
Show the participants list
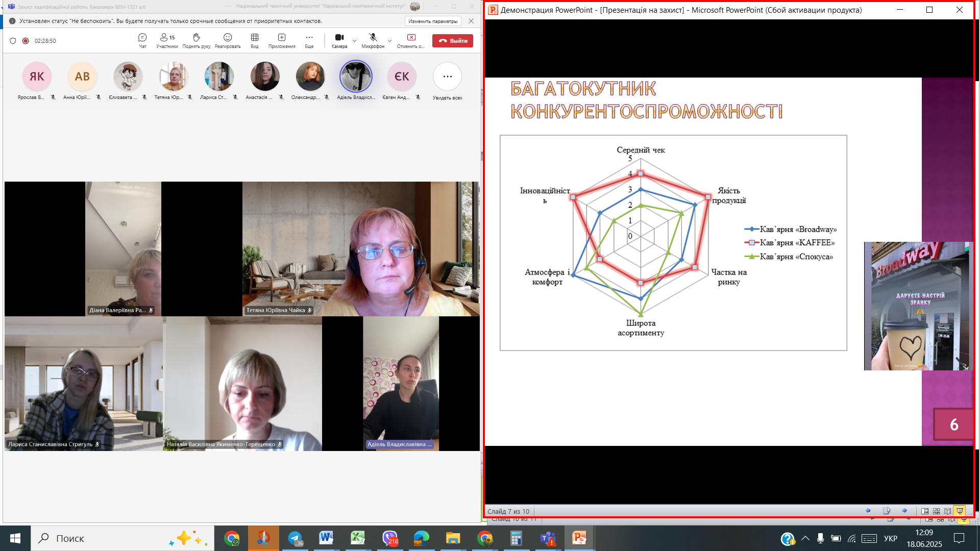click(x=167, y=40)
